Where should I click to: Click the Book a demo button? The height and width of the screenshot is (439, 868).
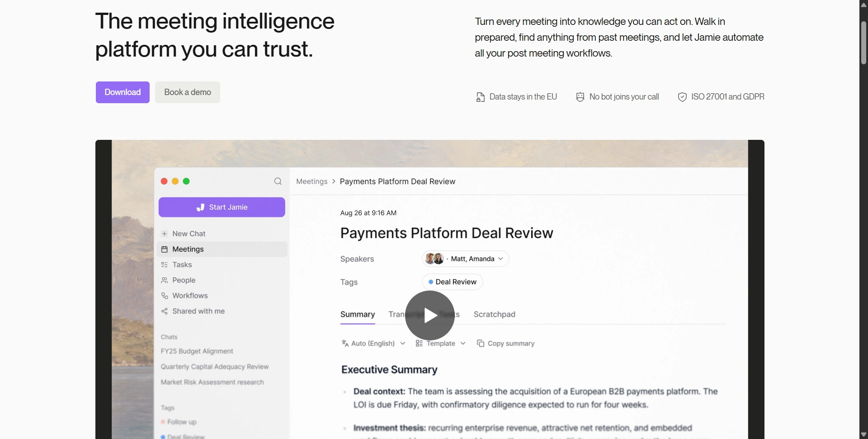point(188,92)
